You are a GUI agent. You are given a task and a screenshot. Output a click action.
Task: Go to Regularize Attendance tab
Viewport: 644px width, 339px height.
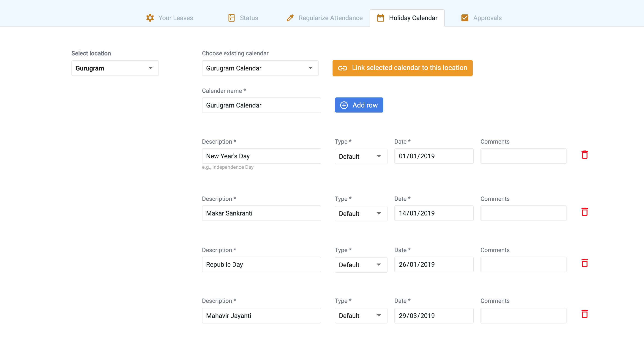coord(324,18)
